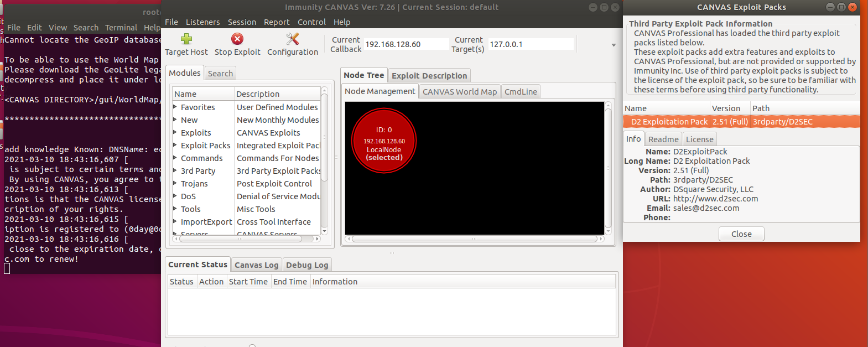Viewport: 868px width, 347px height.
Task: Open the CmdLine tab
Action: 521,92
